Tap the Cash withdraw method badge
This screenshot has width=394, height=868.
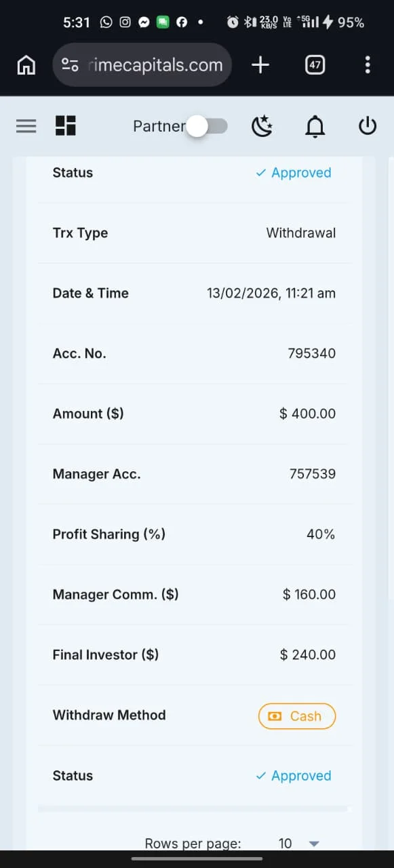pos(297,716)
